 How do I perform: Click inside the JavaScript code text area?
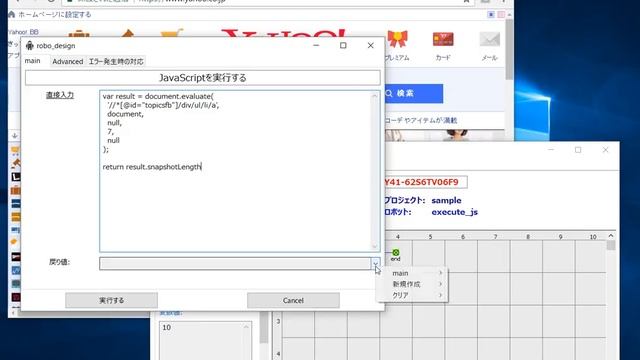pos(236,171)
